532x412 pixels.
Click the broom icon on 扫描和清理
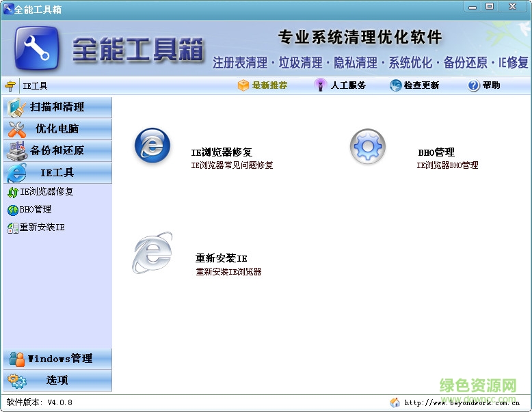(x=16, y=107)
